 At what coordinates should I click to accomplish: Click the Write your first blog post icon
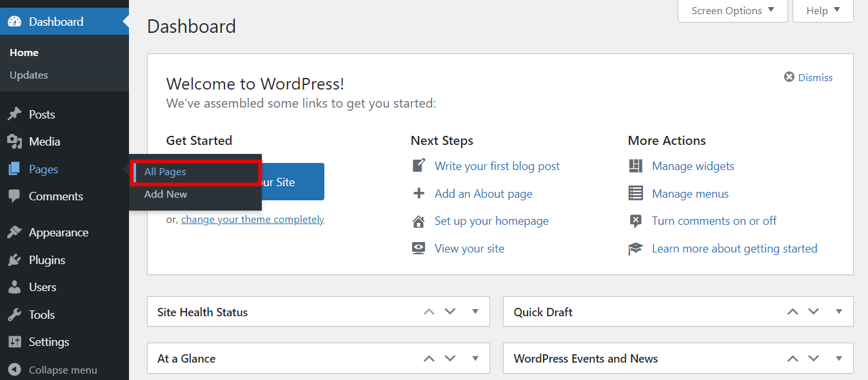click(x=419, y=166)
